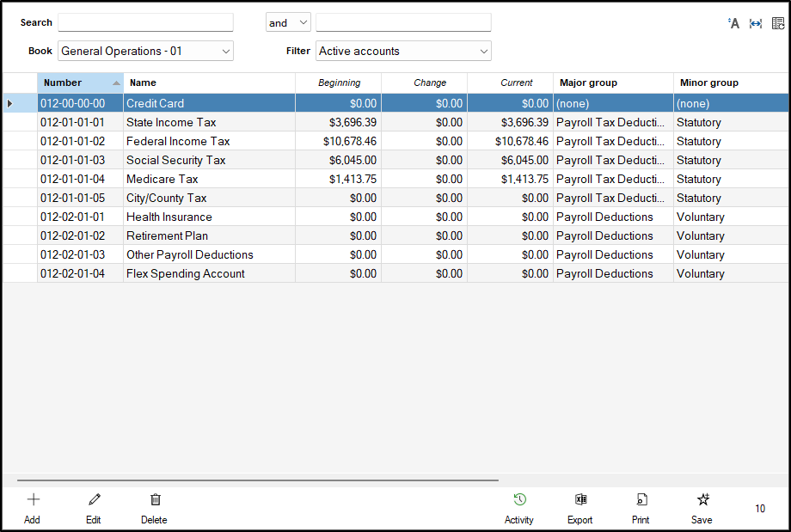Open the 'and' search operator dropdown
The image size is (791, 532).
click(x=288, y=23)
